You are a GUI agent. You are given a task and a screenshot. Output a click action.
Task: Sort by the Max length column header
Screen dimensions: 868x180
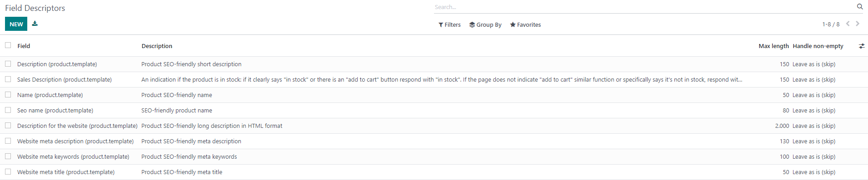point(773,46)
